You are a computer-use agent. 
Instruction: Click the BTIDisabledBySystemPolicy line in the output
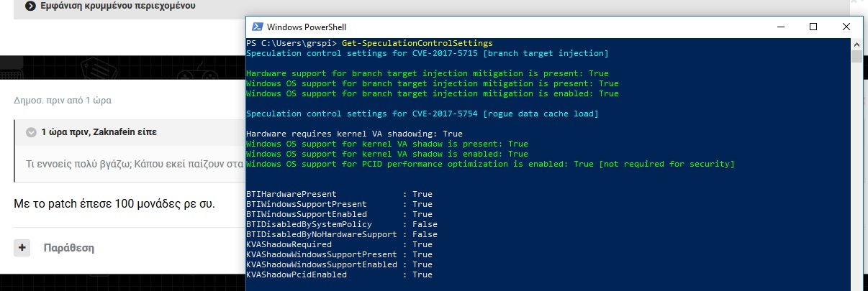pyautogui.click(x=342, y=224)
